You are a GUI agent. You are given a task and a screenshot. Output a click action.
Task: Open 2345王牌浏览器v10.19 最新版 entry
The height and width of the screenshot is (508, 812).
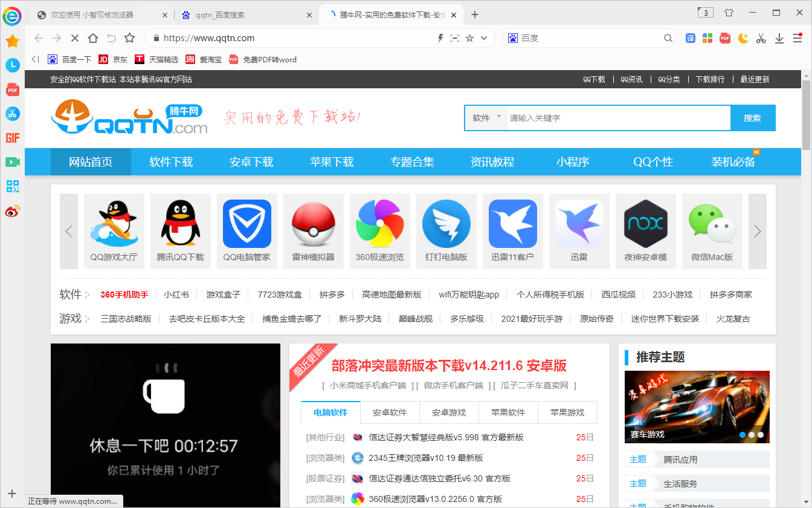pyautogui.click(x=426, y=458)
